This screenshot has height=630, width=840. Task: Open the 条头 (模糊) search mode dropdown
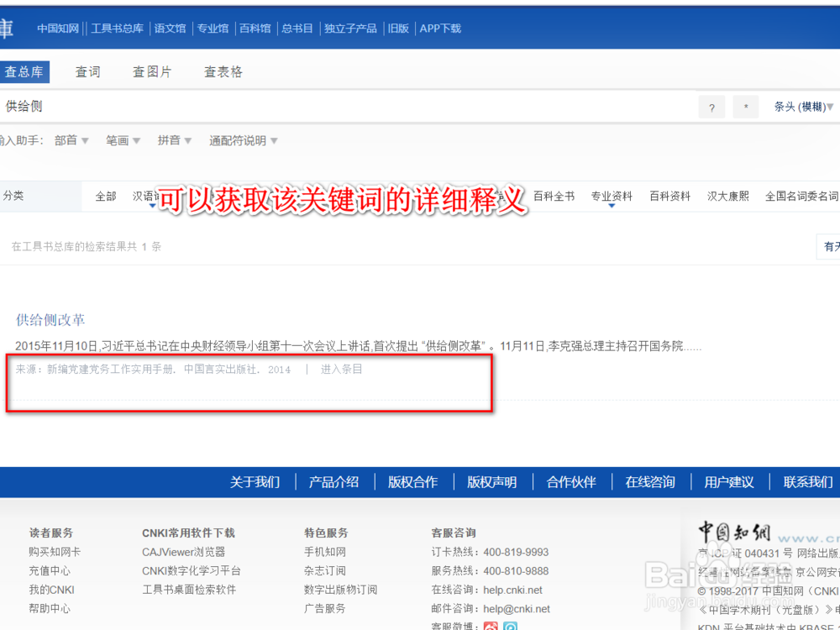click(804, 108)
